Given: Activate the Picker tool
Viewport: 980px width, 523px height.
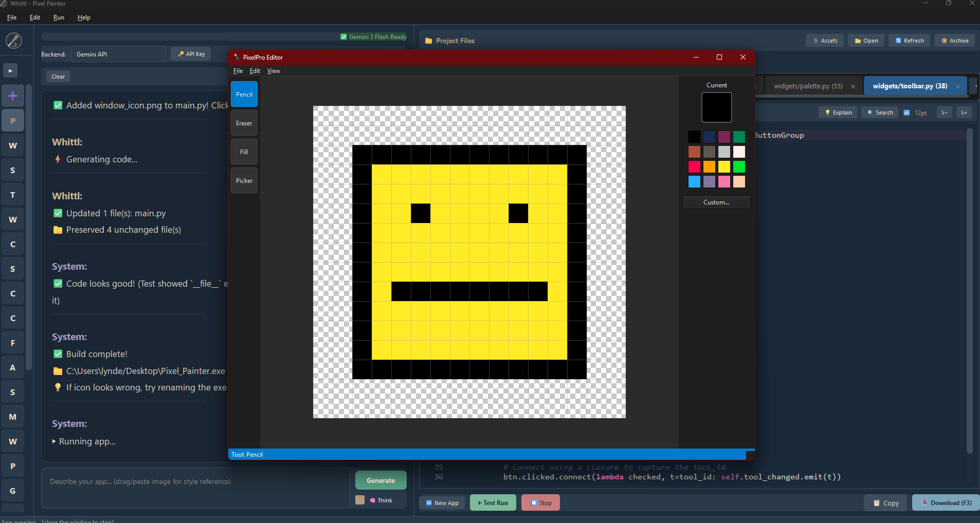Looking at the screenshot, I should pyautogui.click(x=244, y=181).
